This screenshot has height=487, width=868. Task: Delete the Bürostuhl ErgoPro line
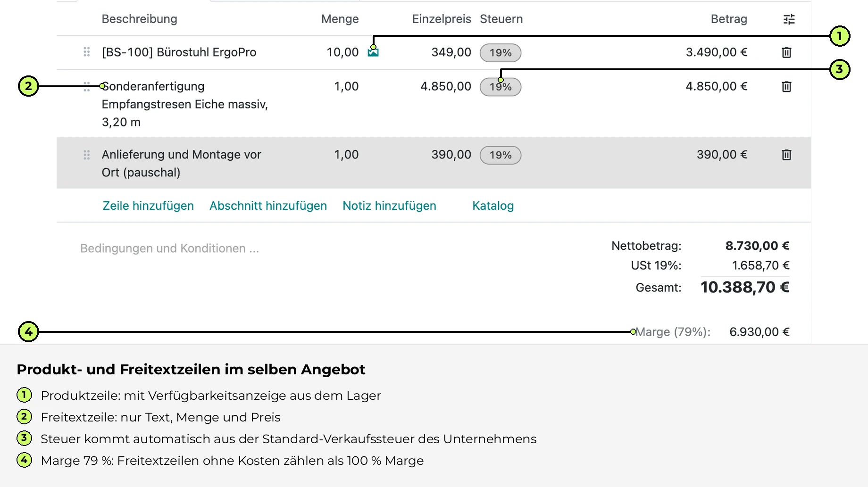(786, 52)
